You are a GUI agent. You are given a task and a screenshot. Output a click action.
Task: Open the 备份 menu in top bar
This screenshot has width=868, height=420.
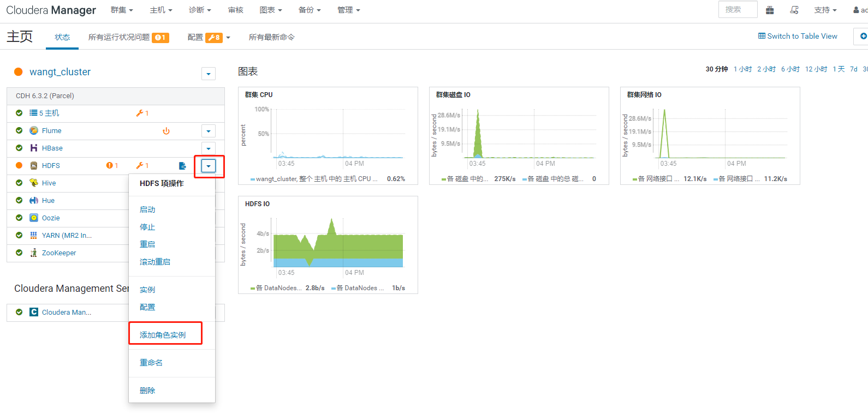click(310, 10)
